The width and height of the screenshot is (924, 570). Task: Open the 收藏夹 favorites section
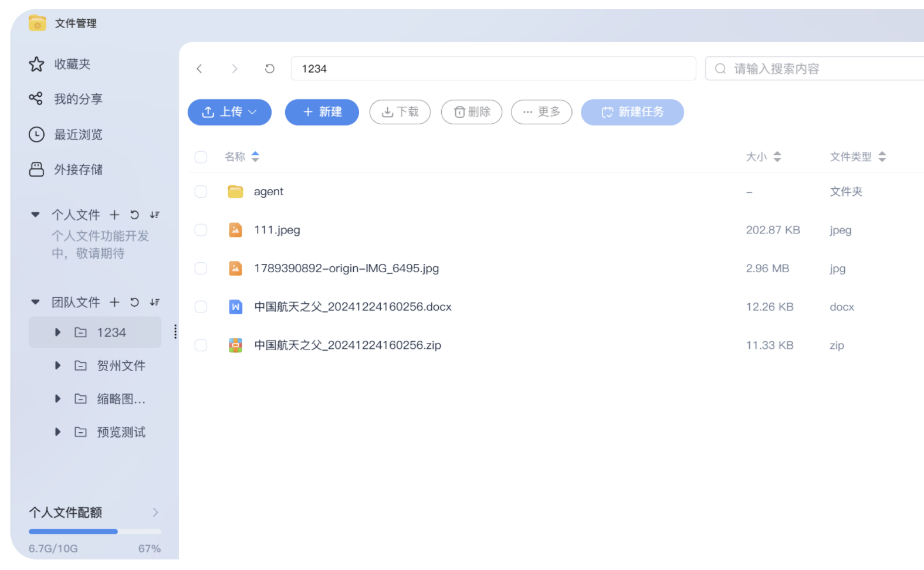coord(60,64)
